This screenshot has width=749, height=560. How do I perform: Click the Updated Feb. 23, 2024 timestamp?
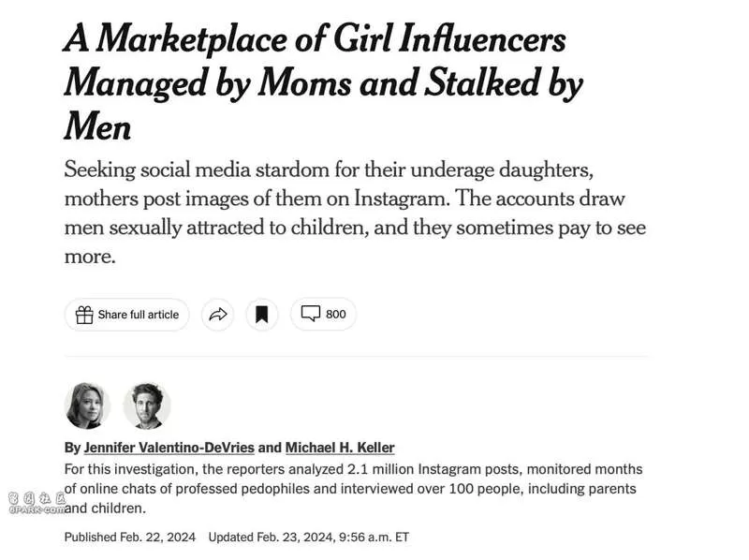309,538
